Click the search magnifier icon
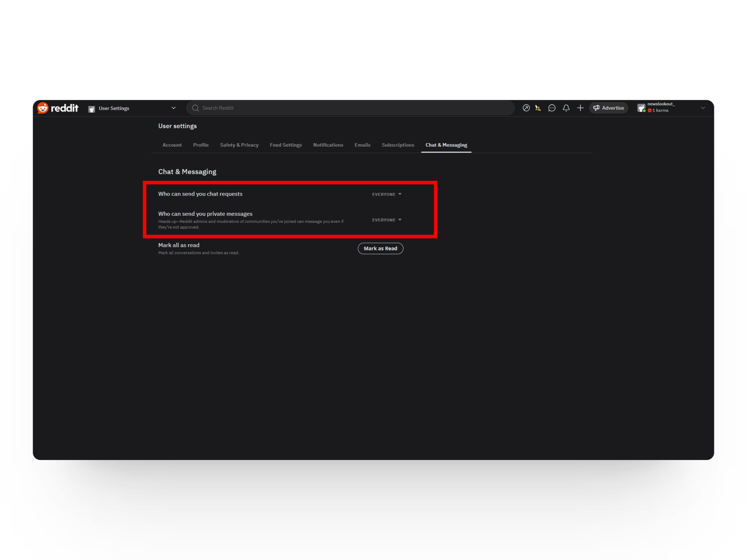Viewport: 747px width, 560px height. (196, 108)
